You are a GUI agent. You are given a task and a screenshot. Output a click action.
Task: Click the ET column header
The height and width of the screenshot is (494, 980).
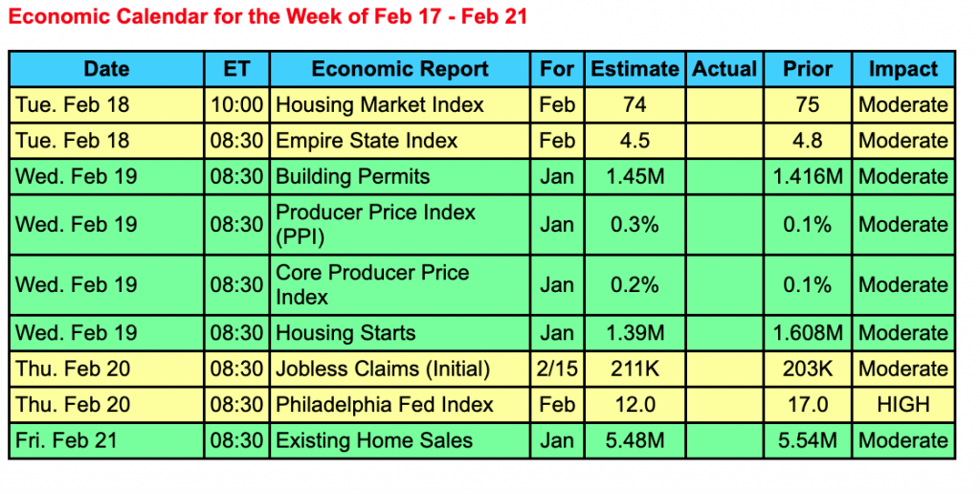(236, 69)
